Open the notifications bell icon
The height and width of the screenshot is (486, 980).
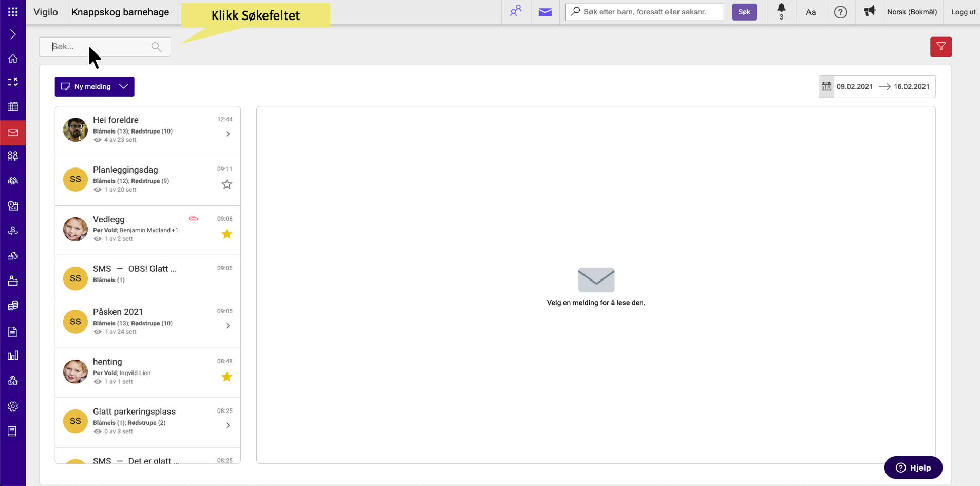point(781,9)
